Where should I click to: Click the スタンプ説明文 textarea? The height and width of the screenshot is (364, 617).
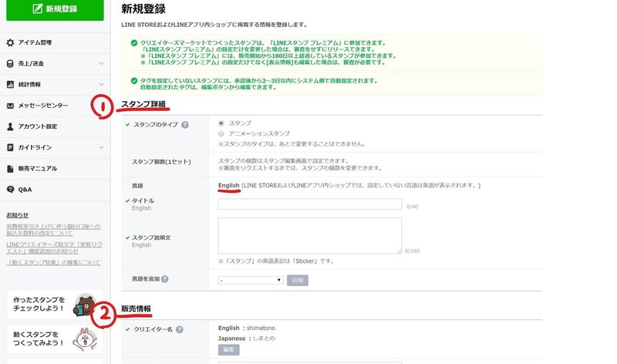(x=310, y=235)
